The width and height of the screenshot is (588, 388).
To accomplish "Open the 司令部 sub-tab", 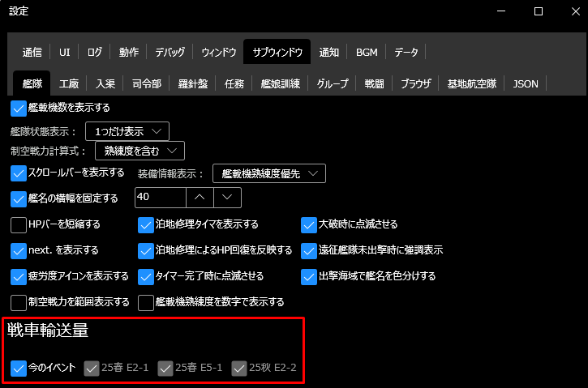I will tap(147, 83).
